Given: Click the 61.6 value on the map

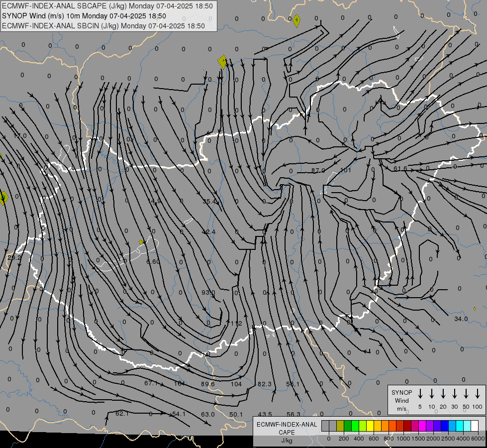Looking at the screenshot, I should [400, 169].
